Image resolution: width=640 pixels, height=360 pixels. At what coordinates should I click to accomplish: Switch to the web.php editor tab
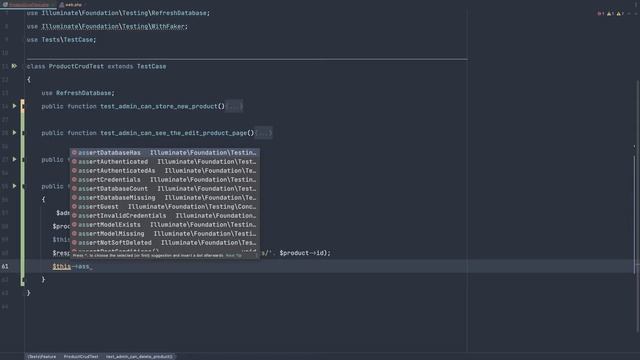[x=70, y=4]
